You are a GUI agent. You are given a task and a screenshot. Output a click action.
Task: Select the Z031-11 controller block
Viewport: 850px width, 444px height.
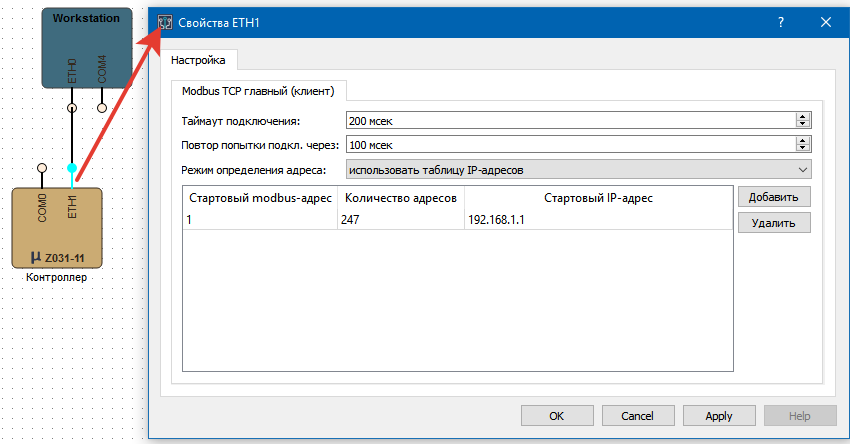pyautogui.click(x=57, y=228)
